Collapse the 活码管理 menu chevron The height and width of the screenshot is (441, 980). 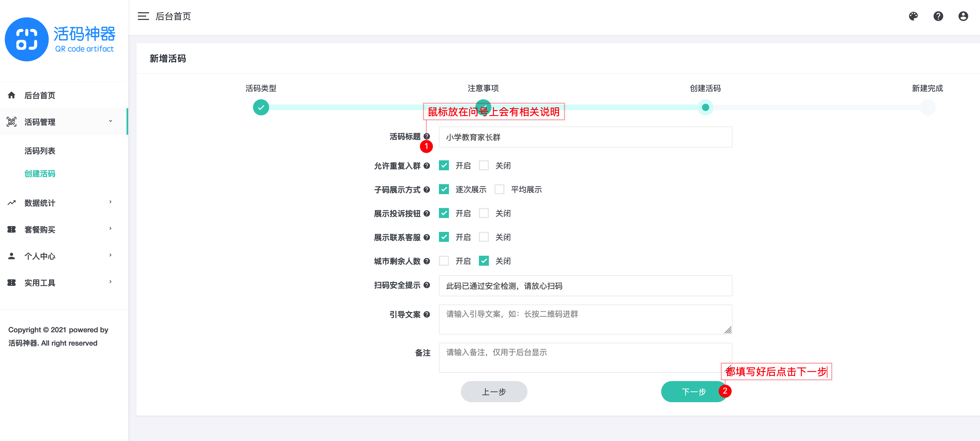[x=110, y=121]
